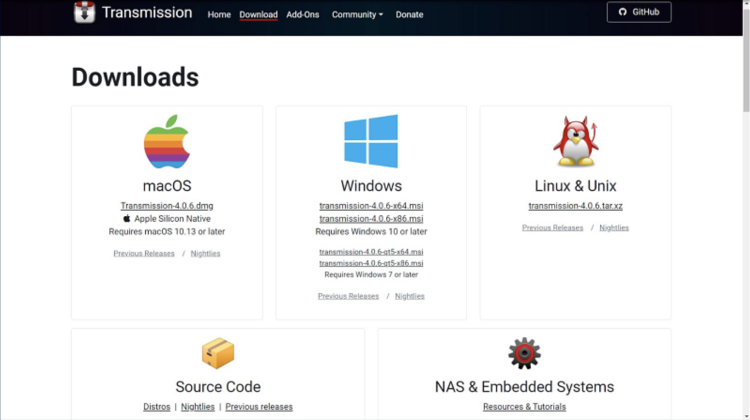
Task: Open the Donate page
Action: click(x=409, y=14)
